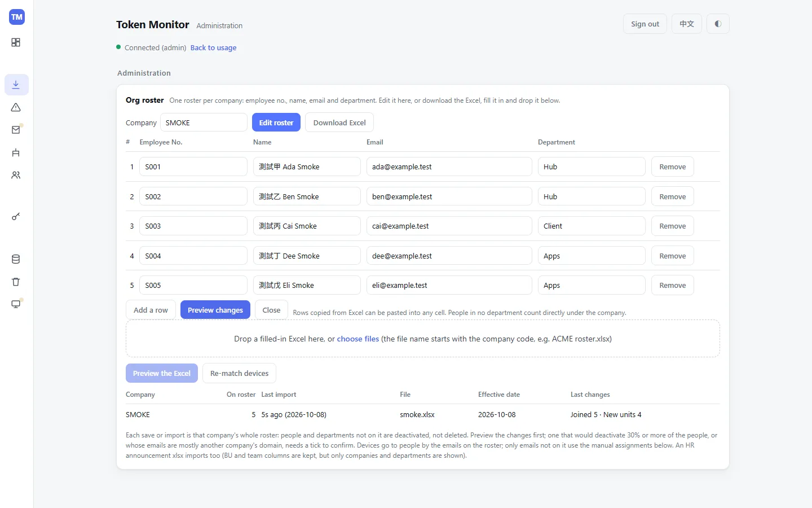The width and height of the screenshot is (812, 508).
Task: Open the warning triangle alerts icon
Action: click(x=16, y=107)
